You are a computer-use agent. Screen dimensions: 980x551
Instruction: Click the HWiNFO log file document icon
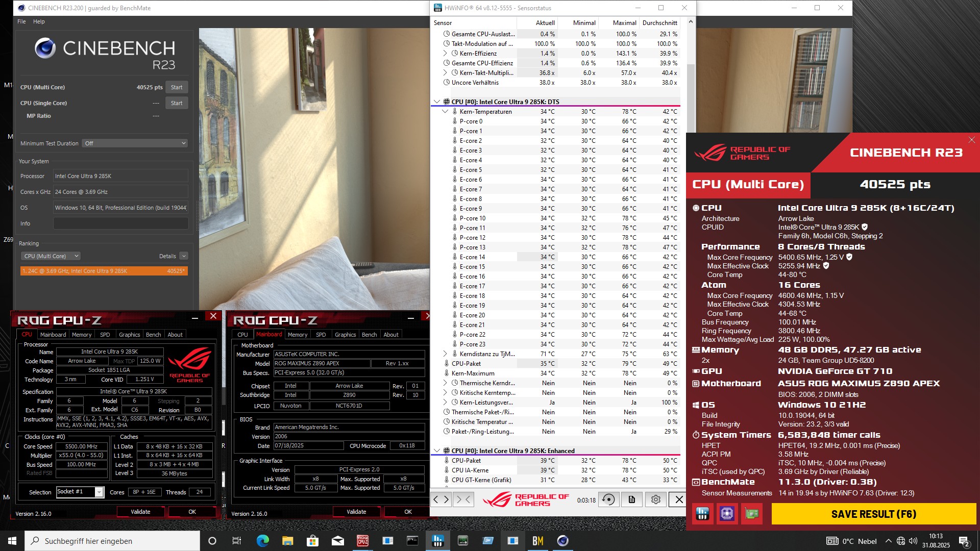tap(632, 499)
